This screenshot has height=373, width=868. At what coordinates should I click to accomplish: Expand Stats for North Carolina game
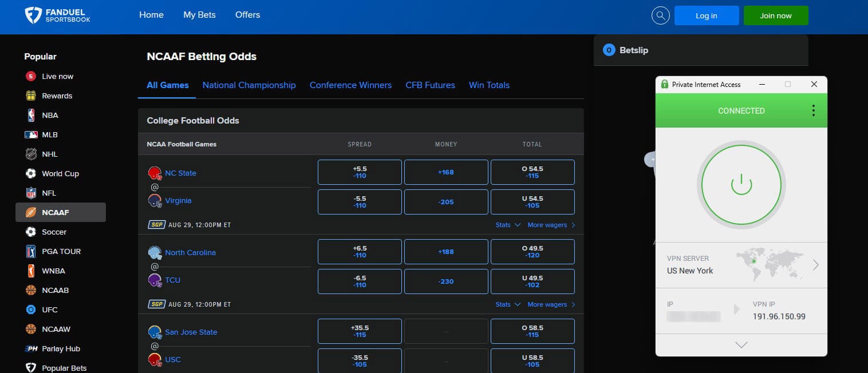(x=508, y=304)
